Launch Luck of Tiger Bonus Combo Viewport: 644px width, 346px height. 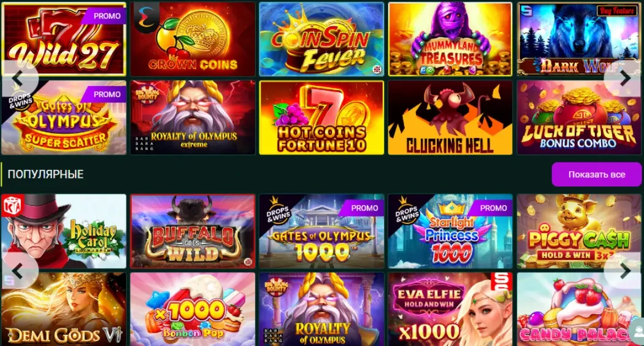tap(579, 118)
